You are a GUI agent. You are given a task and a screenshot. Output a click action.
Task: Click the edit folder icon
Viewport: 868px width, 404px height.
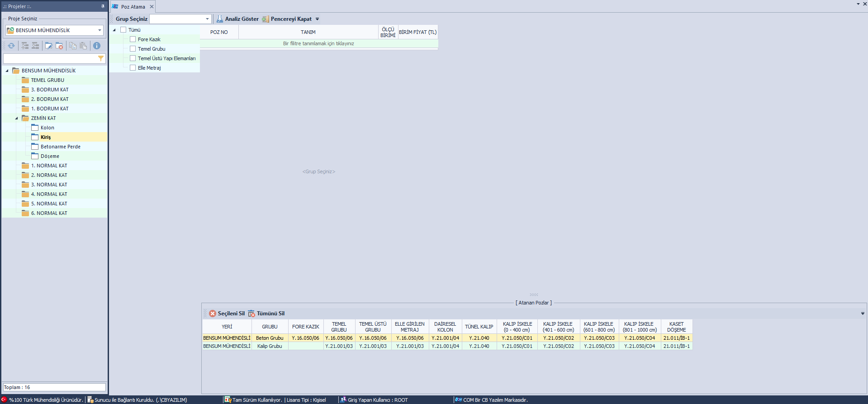pyautogui.click(x=49, y=46)
